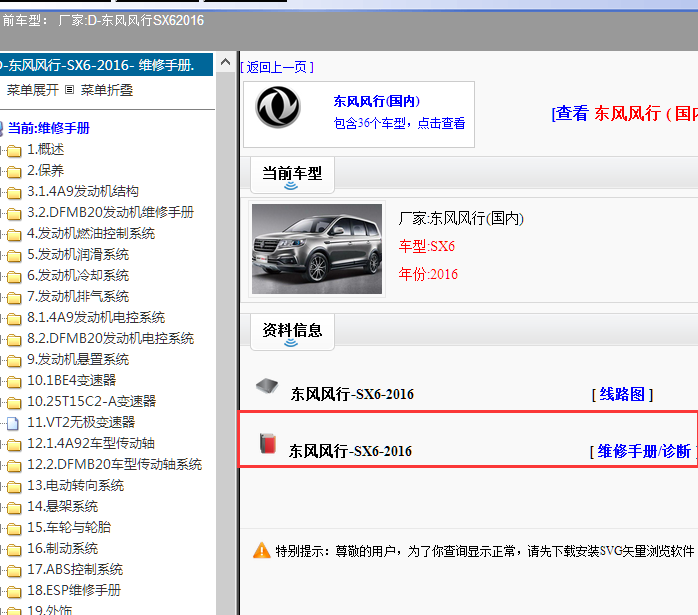The image size is (698, 615).
Task: Click scroll-up arrow of left panel
Action: [x=226, y=62]
